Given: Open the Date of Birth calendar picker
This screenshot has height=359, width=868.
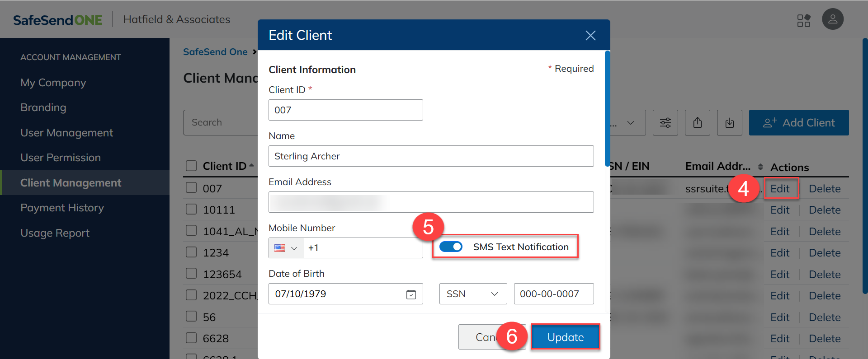Looking at the screenshot, I should coord(411,294).
